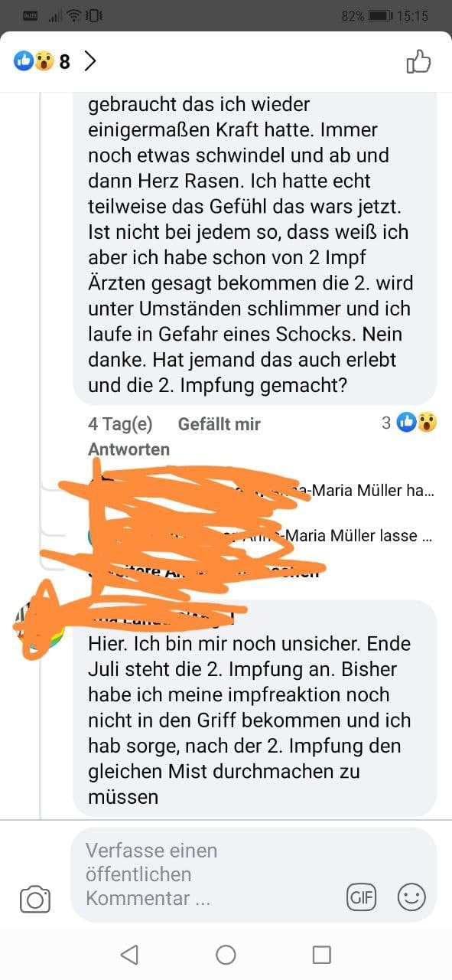The height and width of the screenshot is (980, 452).
Task: Tap the camera icon to attach photo
Action: pos(35,899)
